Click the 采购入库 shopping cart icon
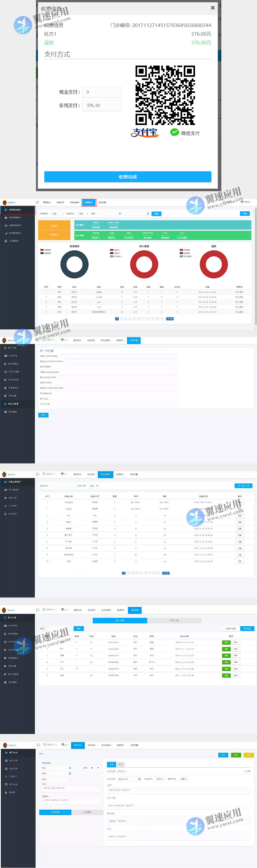 click(x=5, y=498)
